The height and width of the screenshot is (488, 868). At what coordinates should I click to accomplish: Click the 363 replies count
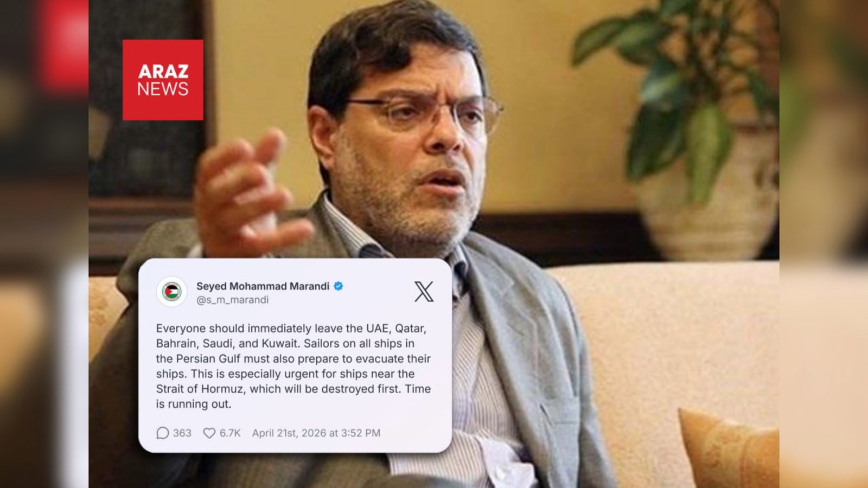(x=182, y=433)
